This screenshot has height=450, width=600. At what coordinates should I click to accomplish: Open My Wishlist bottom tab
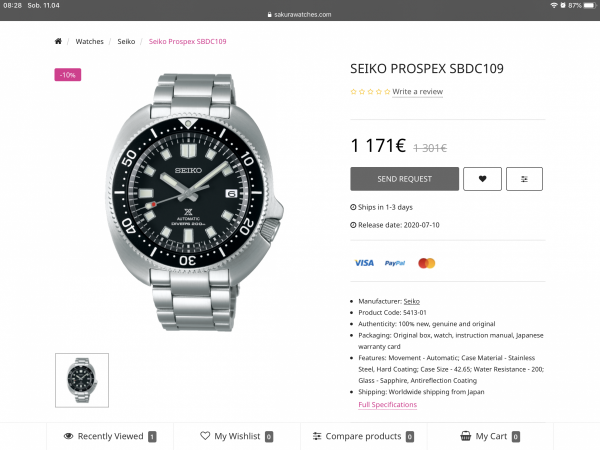click(x=236, y=436)
